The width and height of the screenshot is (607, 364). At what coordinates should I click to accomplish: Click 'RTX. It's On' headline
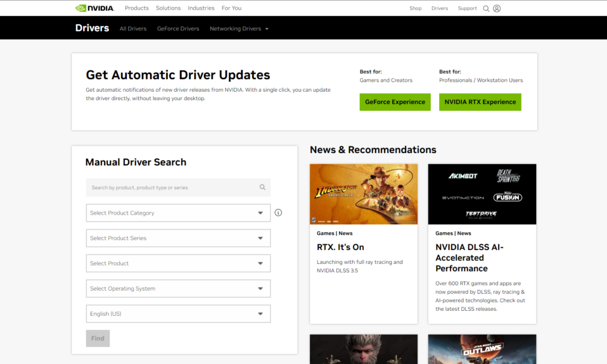(340, 247)
